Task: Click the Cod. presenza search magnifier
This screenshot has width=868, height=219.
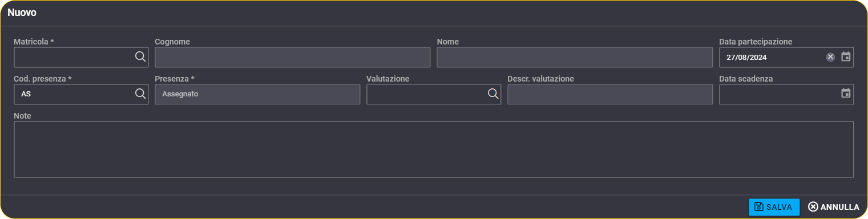Action: tap(140, 94)
